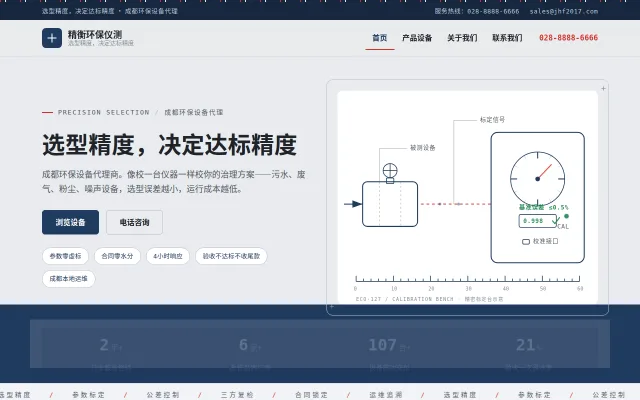Click the 标定信号 diagram label
The width and height of the screenshot is (640, 400).
[492, 120]
